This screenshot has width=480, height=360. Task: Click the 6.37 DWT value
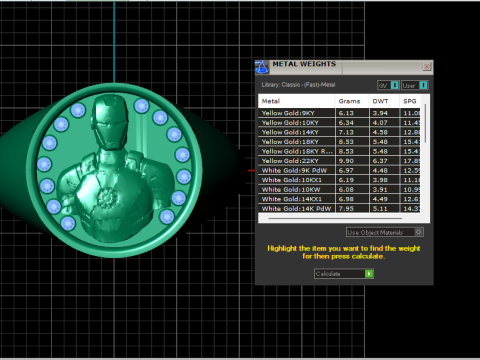(x=380, y=161)
